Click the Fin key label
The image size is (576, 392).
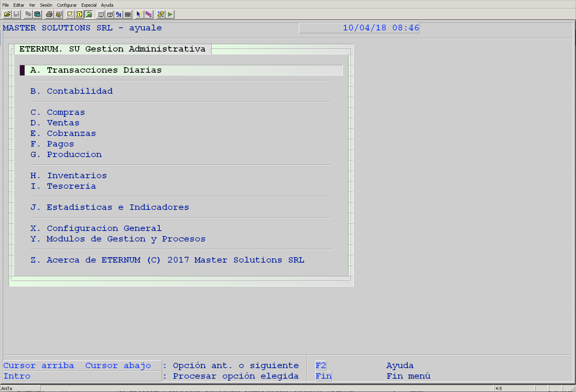pyautogui.click(x=323, y=376)
